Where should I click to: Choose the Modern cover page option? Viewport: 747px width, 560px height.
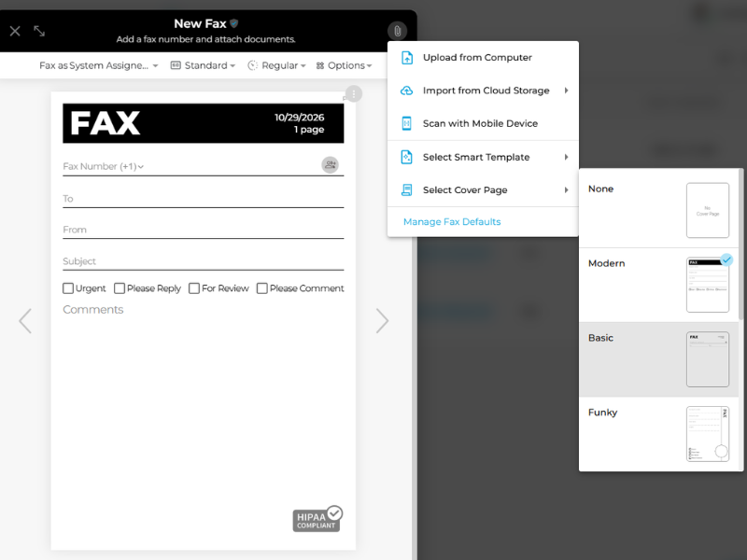click(659, 285)
